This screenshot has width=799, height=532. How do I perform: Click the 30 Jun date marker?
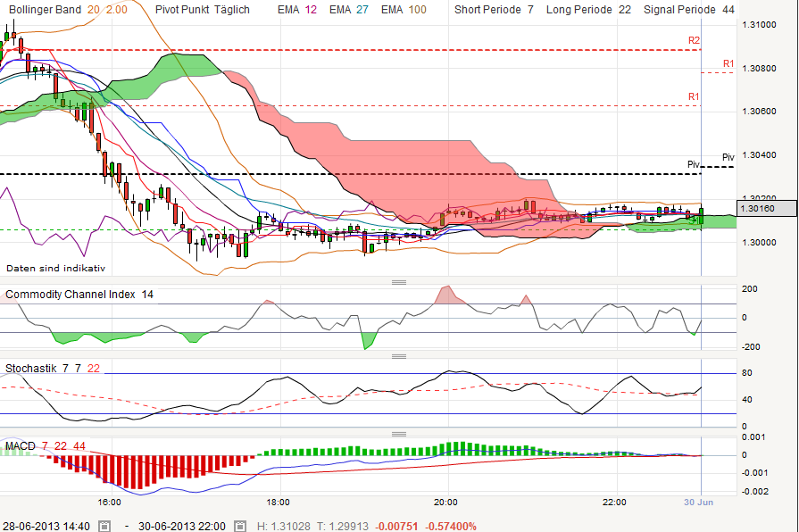tap(698, 503)
